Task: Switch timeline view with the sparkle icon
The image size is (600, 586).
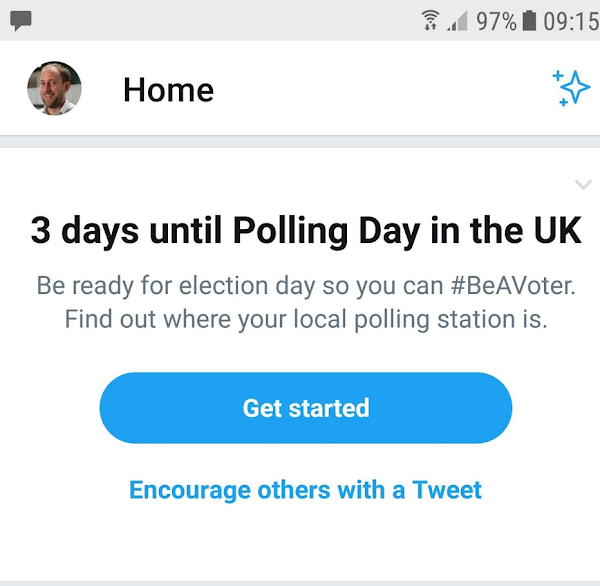Action: [571, 89]
